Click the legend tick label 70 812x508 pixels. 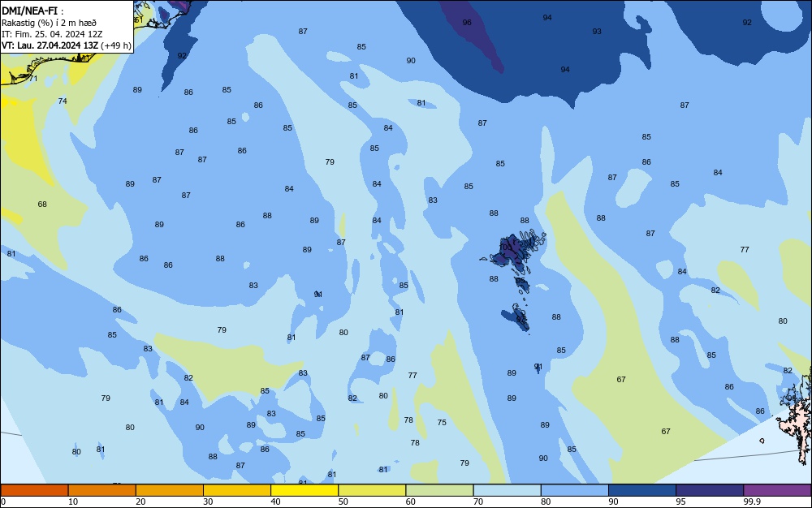coord(478,502)
